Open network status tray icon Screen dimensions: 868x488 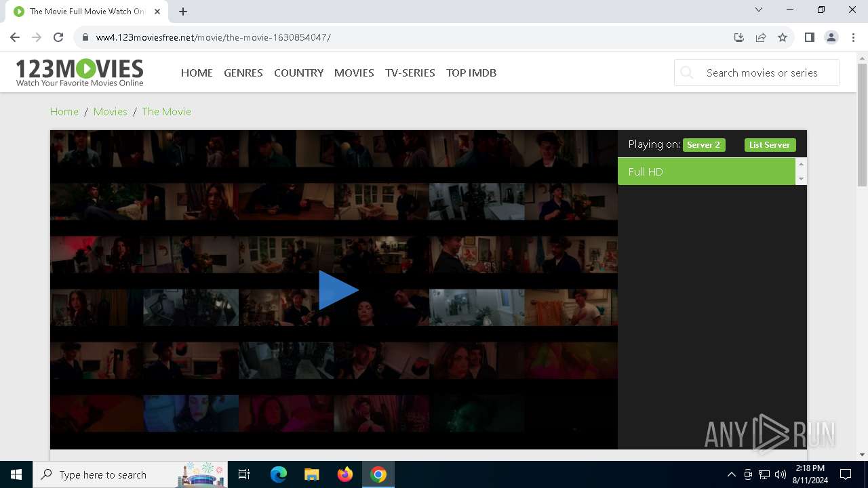(x=764, y=474)
